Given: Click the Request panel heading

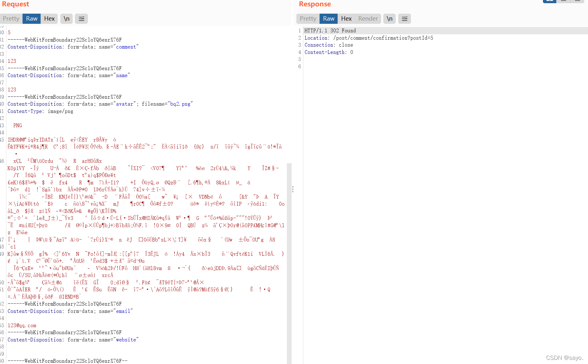Looking at the screenshot, I should pos(16,4).
